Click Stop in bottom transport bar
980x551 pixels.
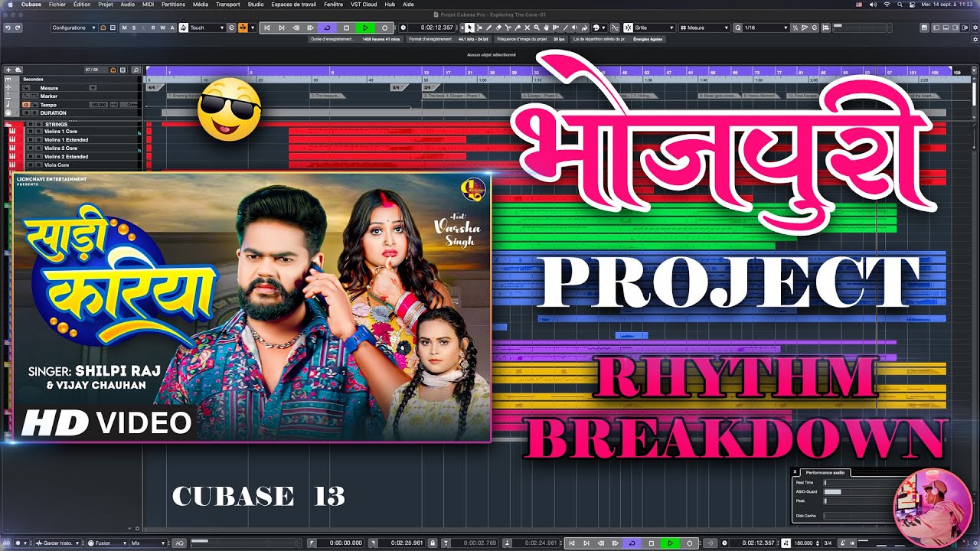[x=652, y=543]
